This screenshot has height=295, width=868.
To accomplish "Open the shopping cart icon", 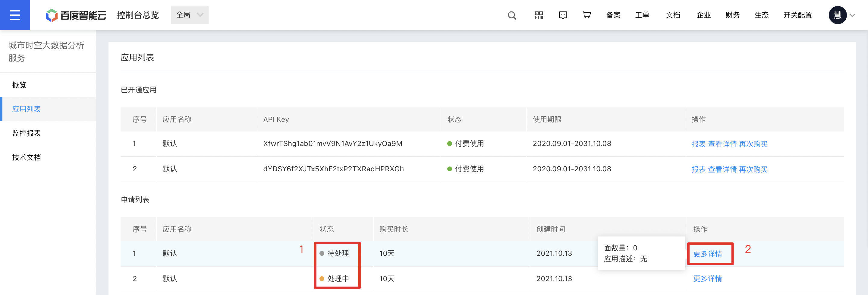I will (x=587, y=15).
